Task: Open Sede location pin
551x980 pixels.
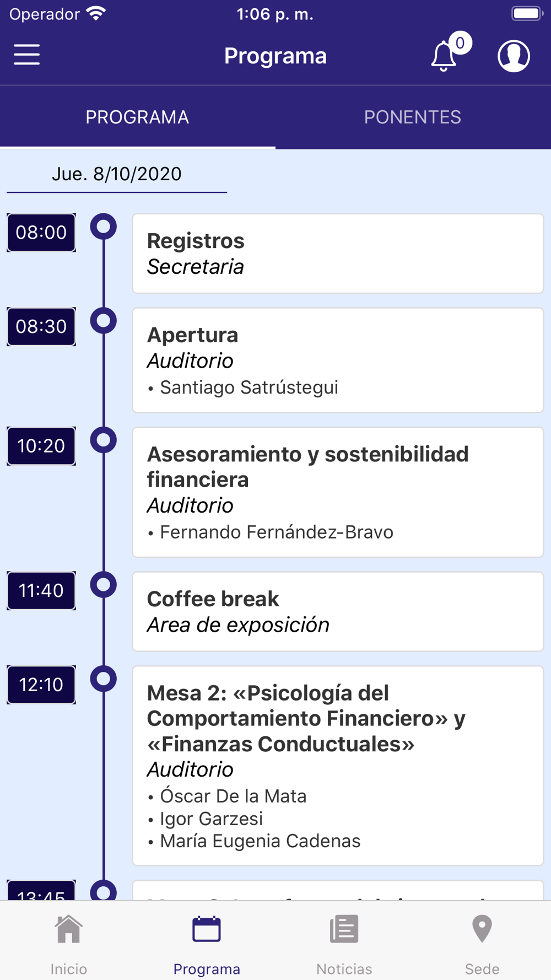Action: click(482, 929)
